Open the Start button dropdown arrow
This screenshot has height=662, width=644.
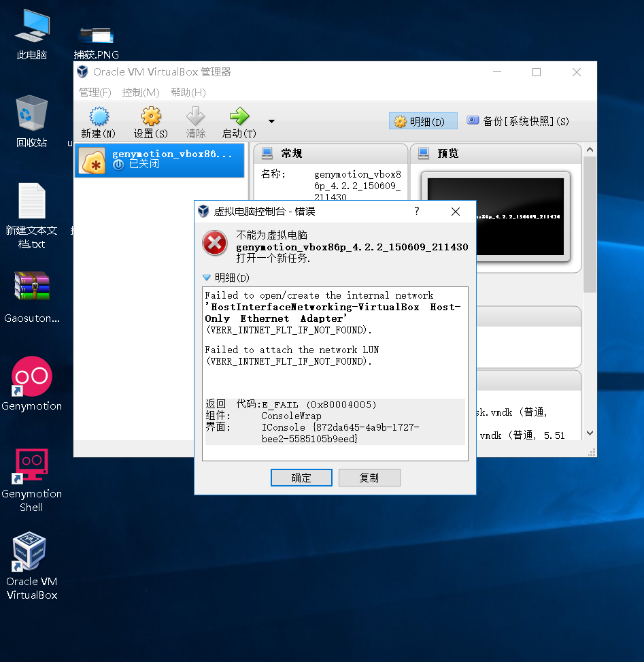coord(272,122)
